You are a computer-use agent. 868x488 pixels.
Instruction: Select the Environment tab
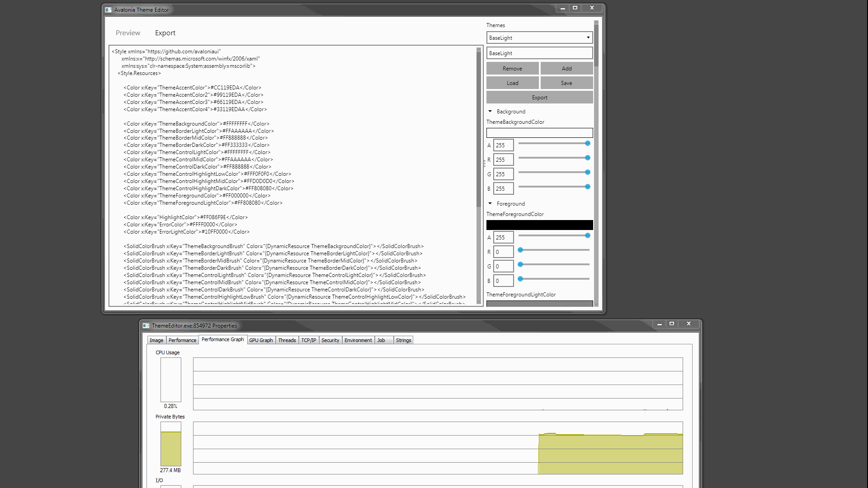pyautogui.click(x=358, y=340)
